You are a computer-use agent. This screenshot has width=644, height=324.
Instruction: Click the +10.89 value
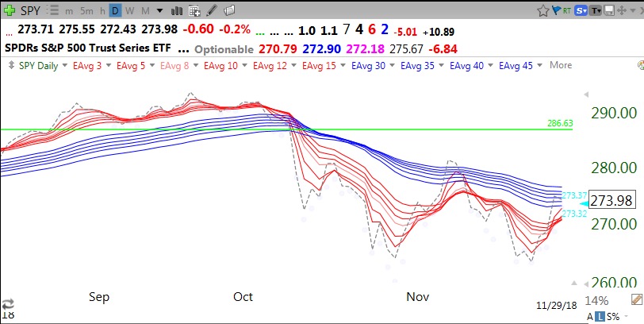coord(439,32)
